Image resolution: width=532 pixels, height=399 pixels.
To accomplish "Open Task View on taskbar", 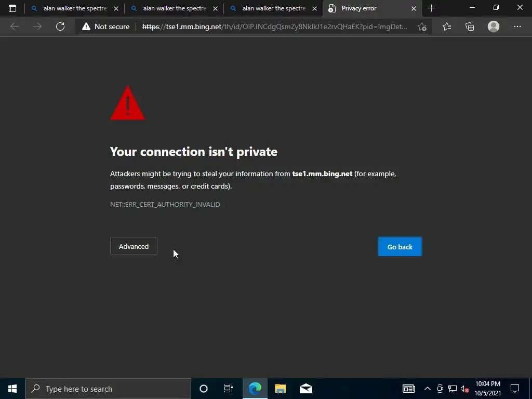I will pyautogui.click(x=229, y=389).
